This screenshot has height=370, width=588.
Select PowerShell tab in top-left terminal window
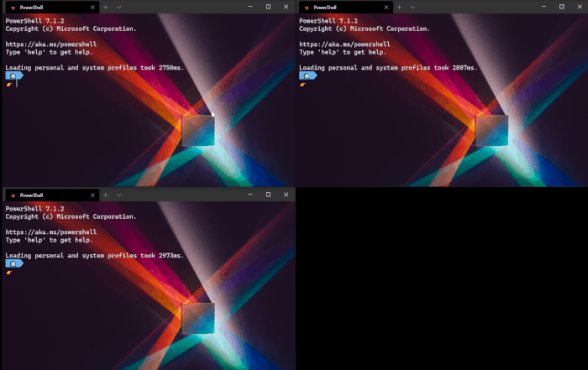[x=52, y=7]
